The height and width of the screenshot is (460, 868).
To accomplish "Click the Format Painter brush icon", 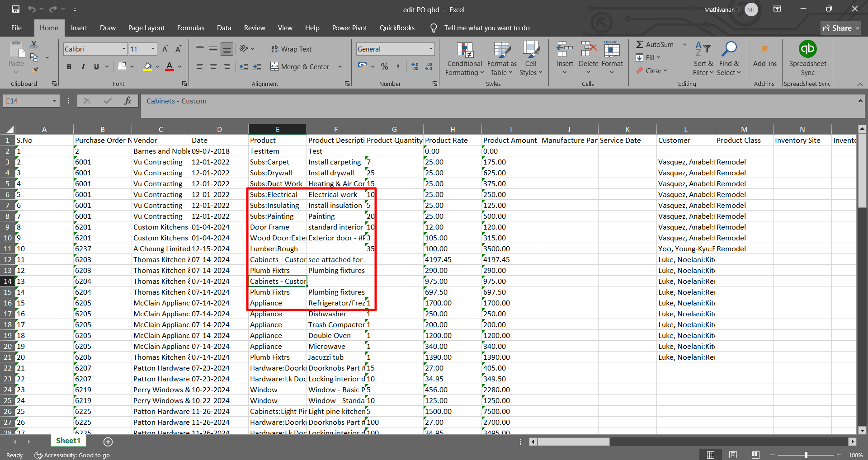I will (35, 70).
